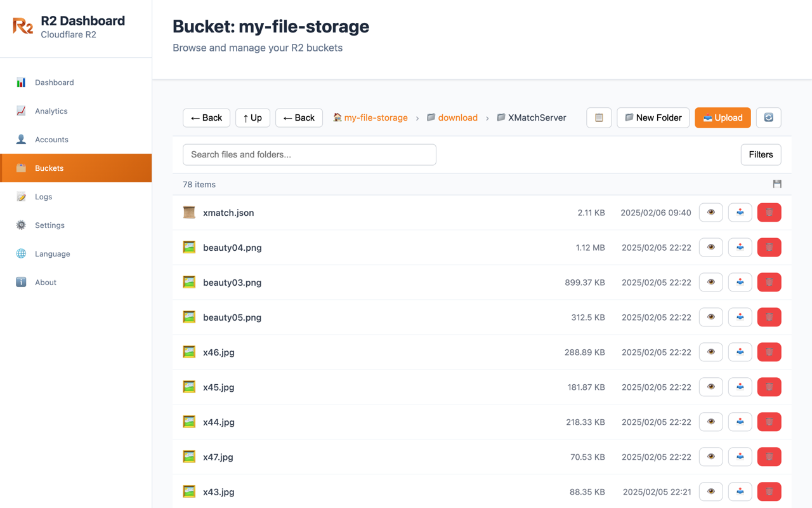Navigate to the Analytics section
812x508 pixels.
(x=51, y=110)
